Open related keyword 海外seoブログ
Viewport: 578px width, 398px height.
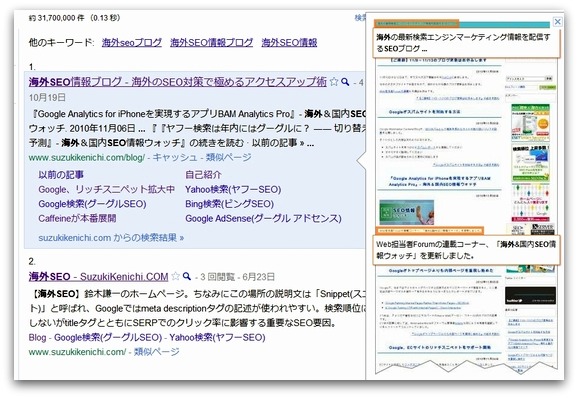[132, 43]
